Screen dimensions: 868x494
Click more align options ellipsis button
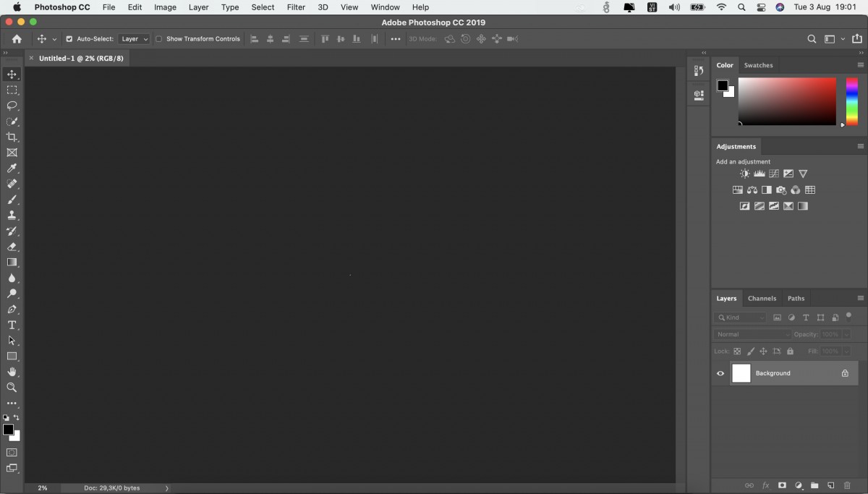tap(396, 39)
